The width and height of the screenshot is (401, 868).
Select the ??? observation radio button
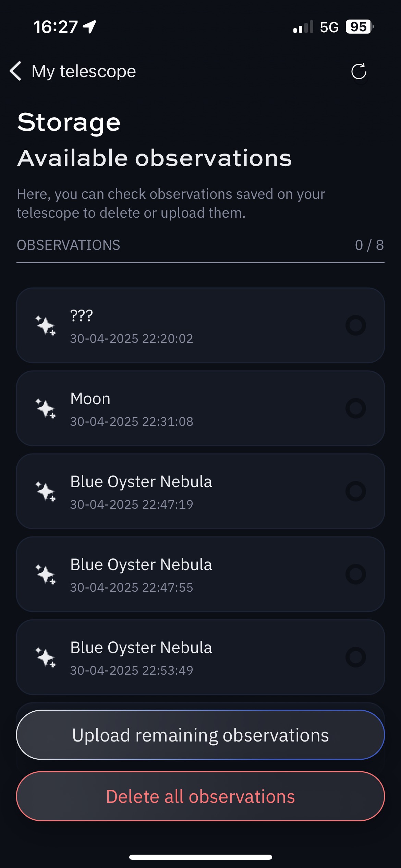point(356,325)
